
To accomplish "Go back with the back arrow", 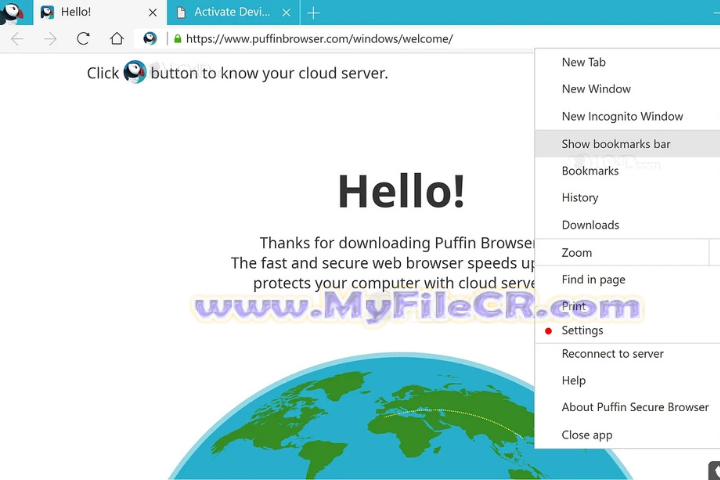I will 17,39.
